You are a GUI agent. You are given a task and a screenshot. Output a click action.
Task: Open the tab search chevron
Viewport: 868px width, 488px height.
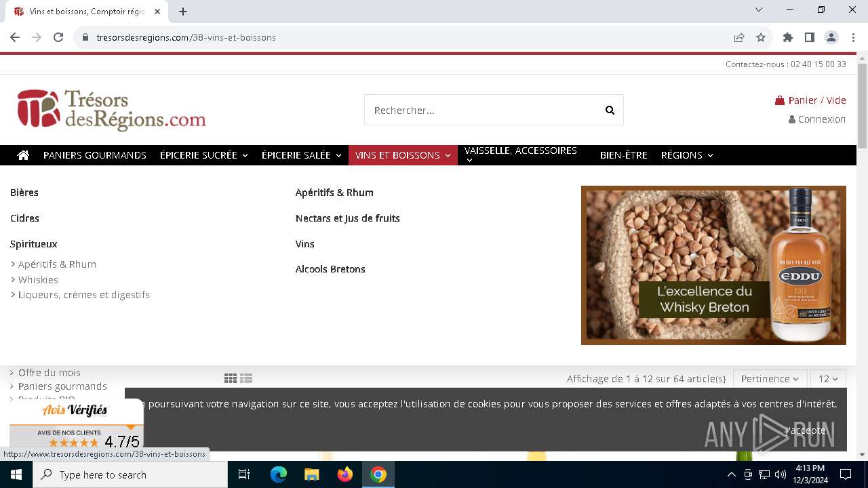pos(759,9)
